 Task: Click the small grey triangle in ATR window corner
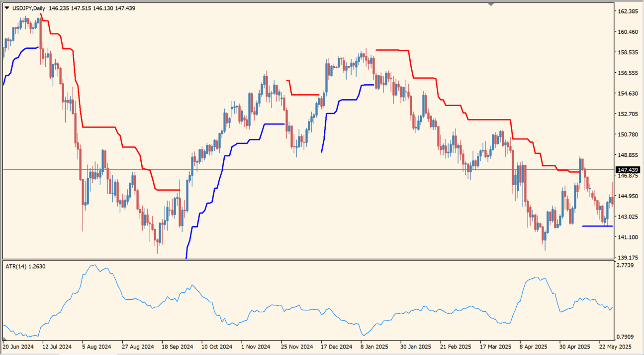tap(5, 339)
